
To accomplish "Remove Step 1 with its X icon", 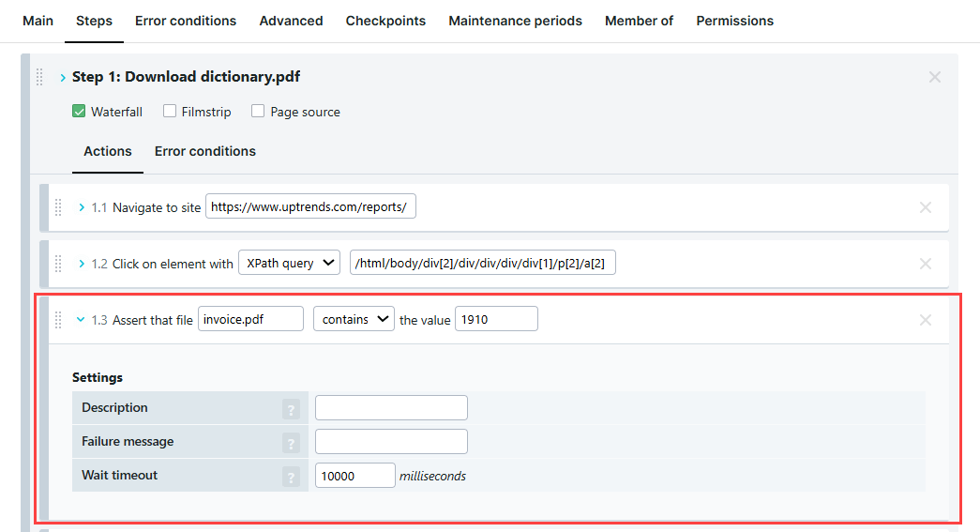I will pos(935,77).
